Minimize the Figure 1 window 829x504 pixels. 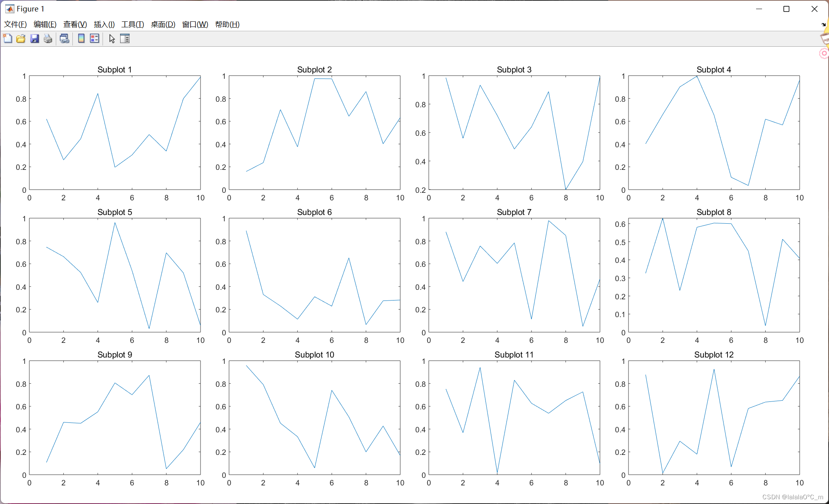click(759, 9)
